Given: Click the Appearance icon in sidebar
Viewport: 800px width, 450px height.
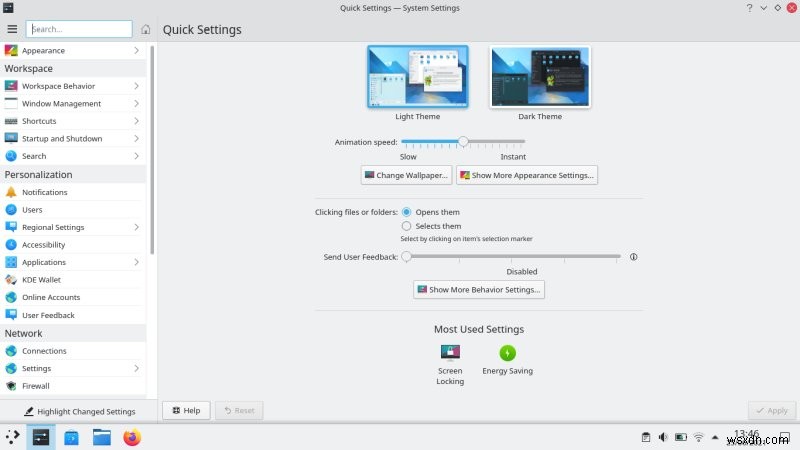Looking at the screenshot, I should (x=11, y=51).
